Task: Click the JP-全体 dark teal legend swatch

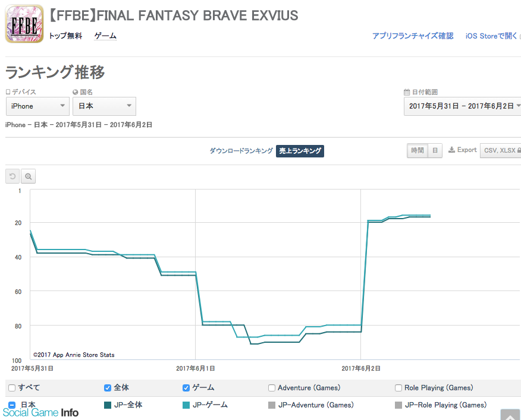Action: point(107,405)
